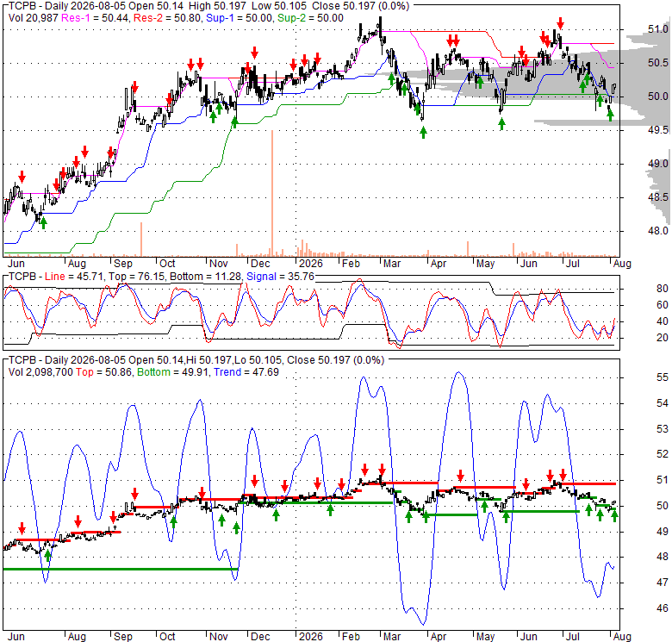Viewport: 672px width, 642px height.
Task: Click the '55' price label on the bottom chart axis
Action: tap(663, 377)
